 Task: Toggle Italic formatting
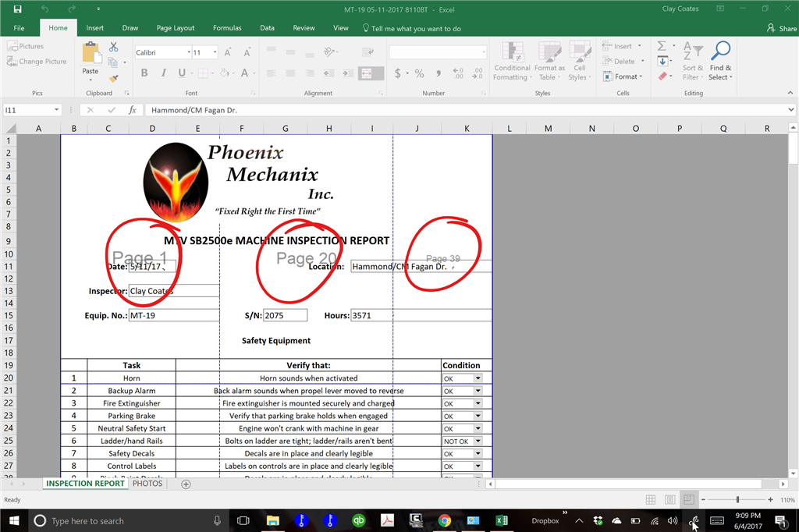(x=164, y=73)
